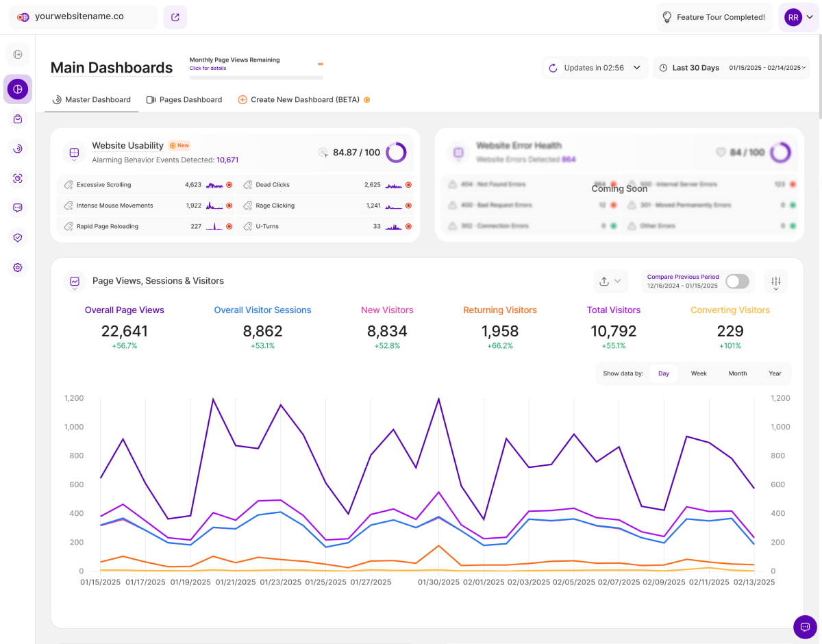Expand the Updates in timer dropdown
This screenshot has width=822, height=644.
[595, 68]
